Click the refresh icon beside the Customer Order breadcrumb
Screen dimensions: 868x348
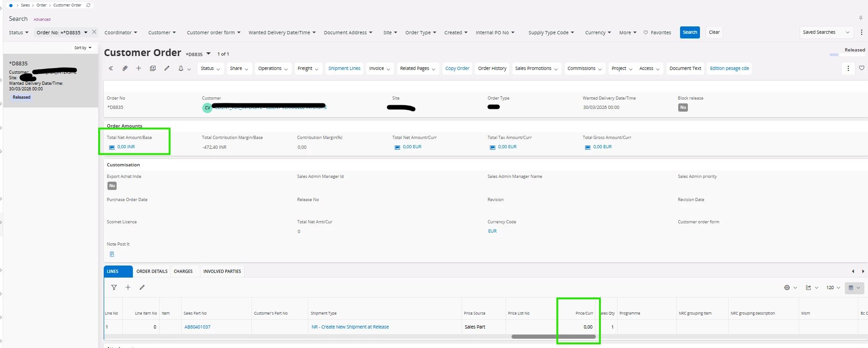(88, 5)
